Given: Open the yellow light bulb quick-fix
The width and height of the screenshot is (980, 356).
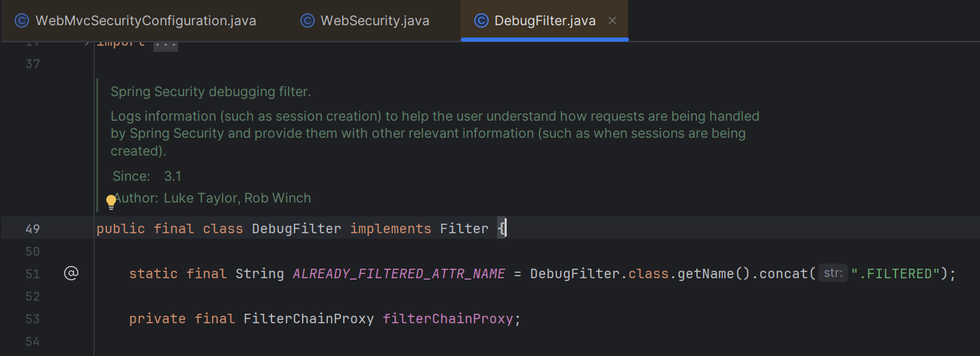Looking at the screenshot, I should click(x=111, y=202).
